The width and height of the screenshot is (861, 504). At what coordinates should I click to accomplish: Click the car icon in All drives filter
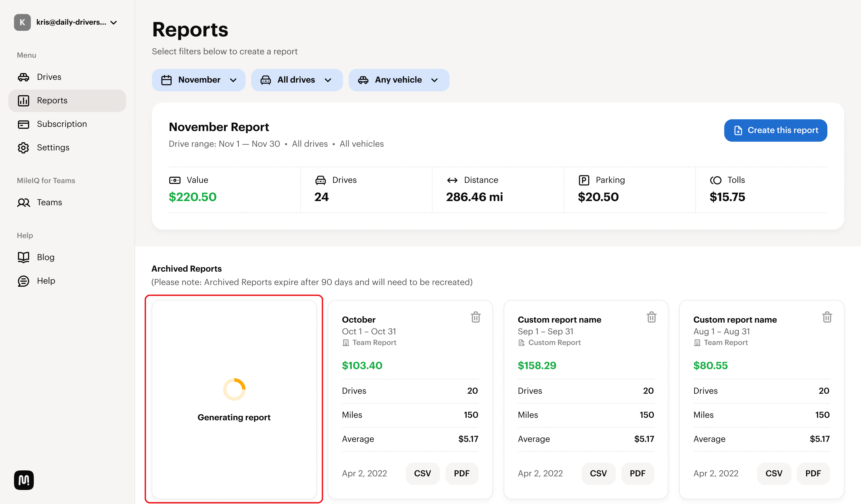click(x=265, y=80)
